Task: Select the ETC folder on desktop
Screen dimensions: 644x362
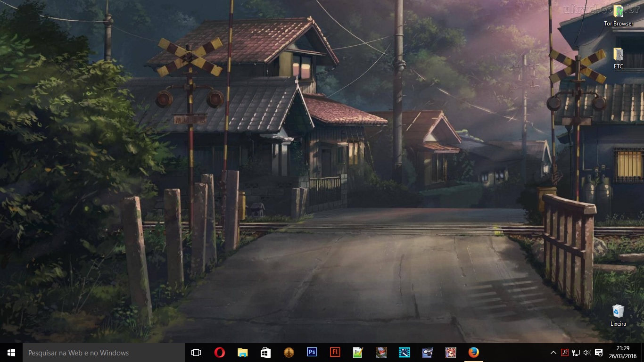Action: pyautogui.click(x=619, y=58)
